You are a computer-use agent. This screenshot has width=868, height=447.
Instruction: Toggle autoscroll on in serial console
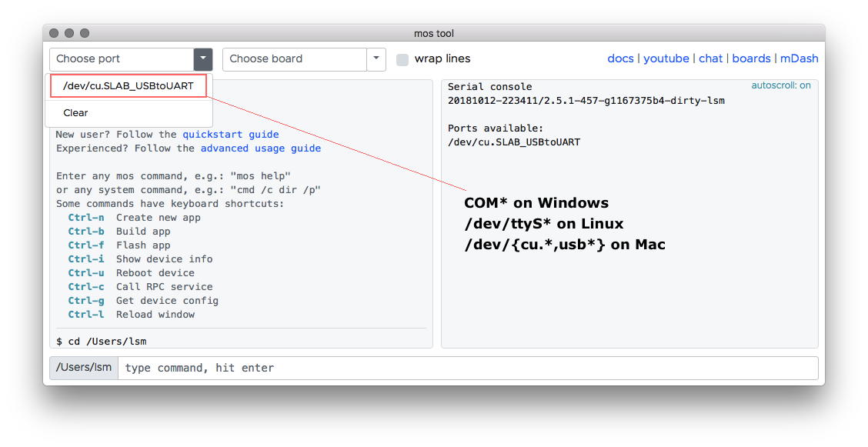tap(780, 85)
